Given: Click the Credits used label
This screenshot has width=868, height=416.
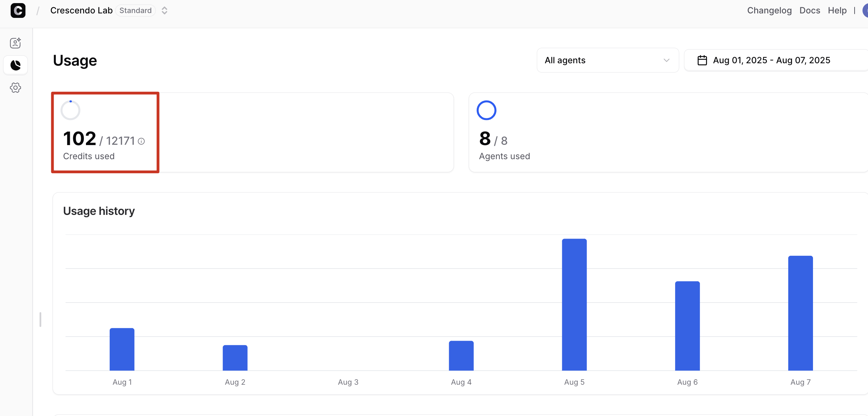Looking at the screenshot, I should 89,156.
